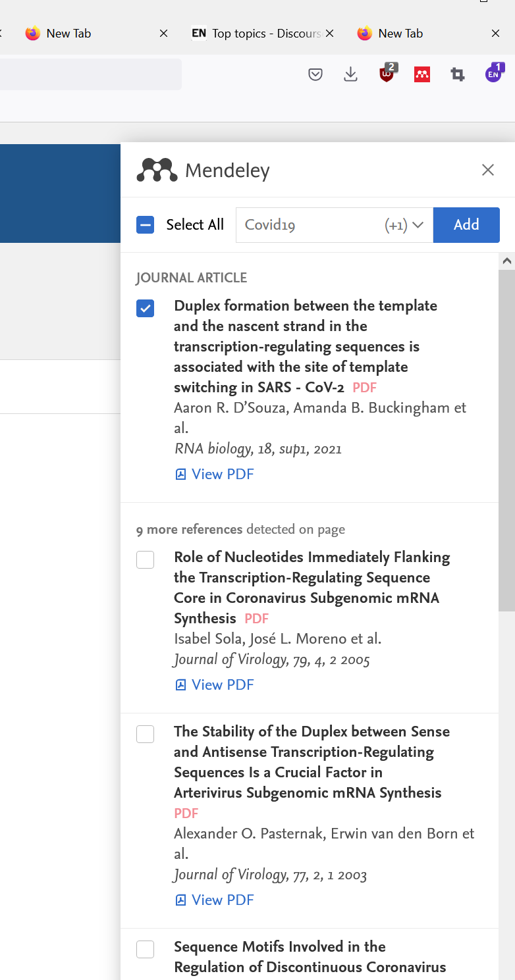515x980 pixels.
Task: Click PDF icon beside Pasternak article View PDF
Action: point(180,900)
